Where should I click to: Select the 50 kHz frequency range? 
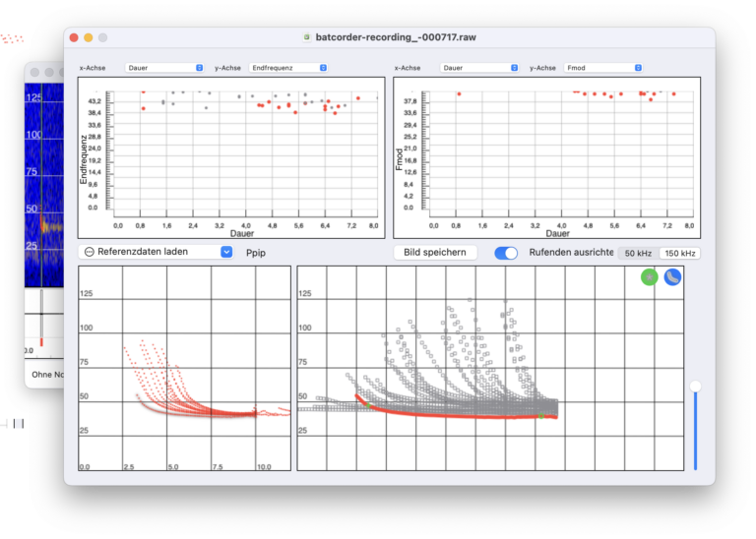638,253
